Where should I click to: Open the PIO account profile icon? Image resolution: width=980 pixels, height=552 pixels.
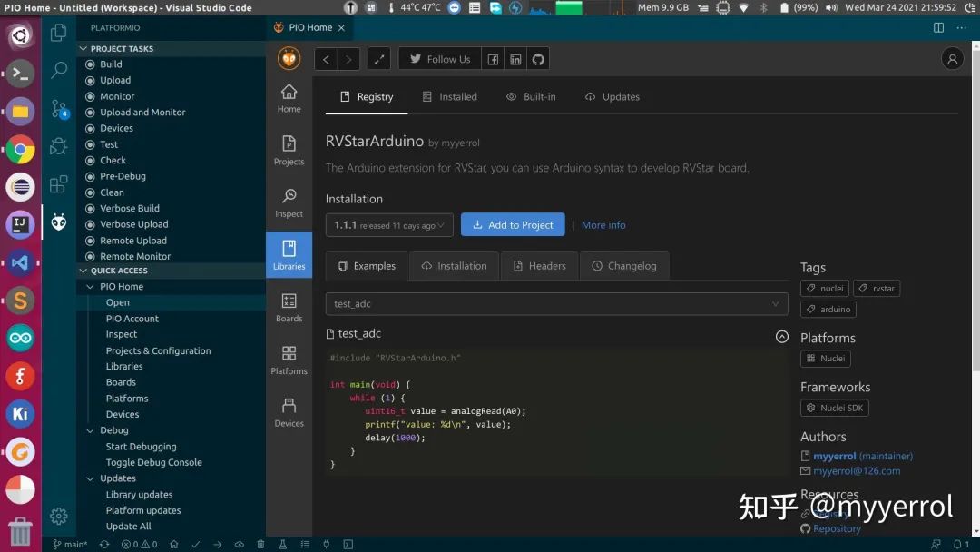pos(953,59)
